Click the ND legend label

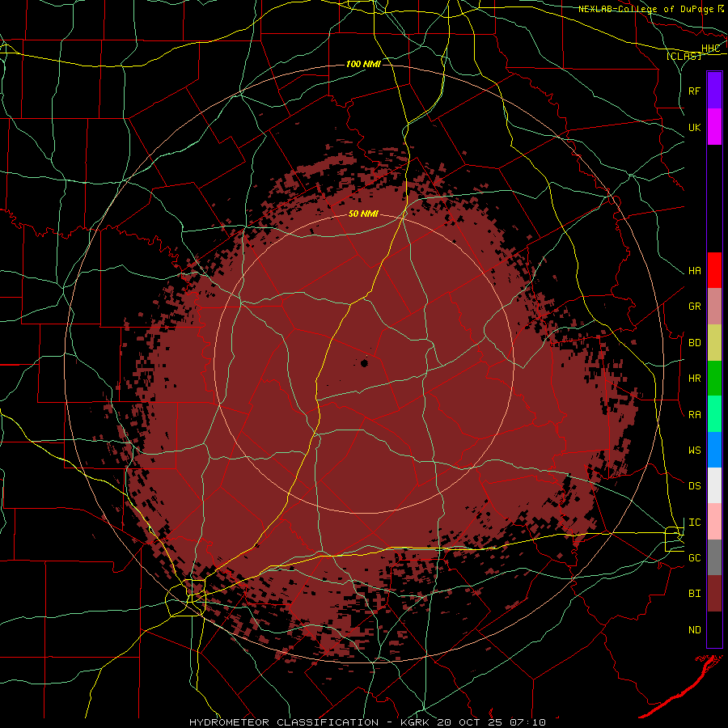(694, 630)
